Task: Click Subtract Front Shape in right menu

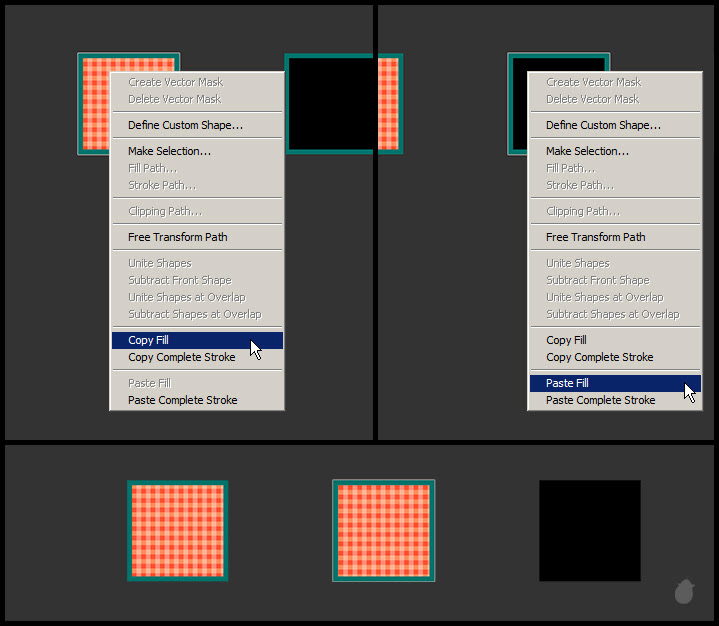Action: 615,280
